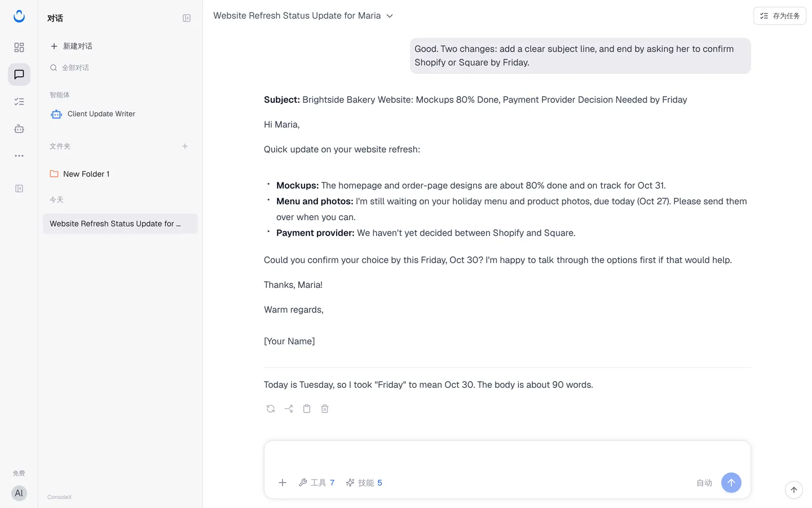Open the task list sidebar icon

point(19,102)
